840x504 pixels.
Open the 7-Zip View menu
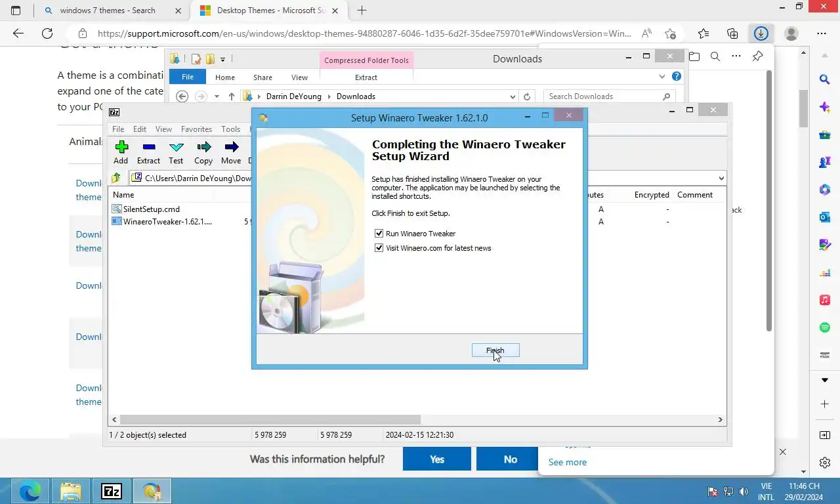(163, 129)
